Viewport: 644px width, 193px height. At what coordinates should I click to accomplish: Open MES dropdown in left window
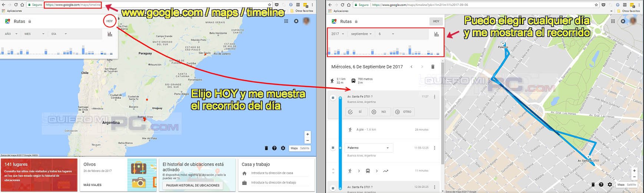point(34,34)
